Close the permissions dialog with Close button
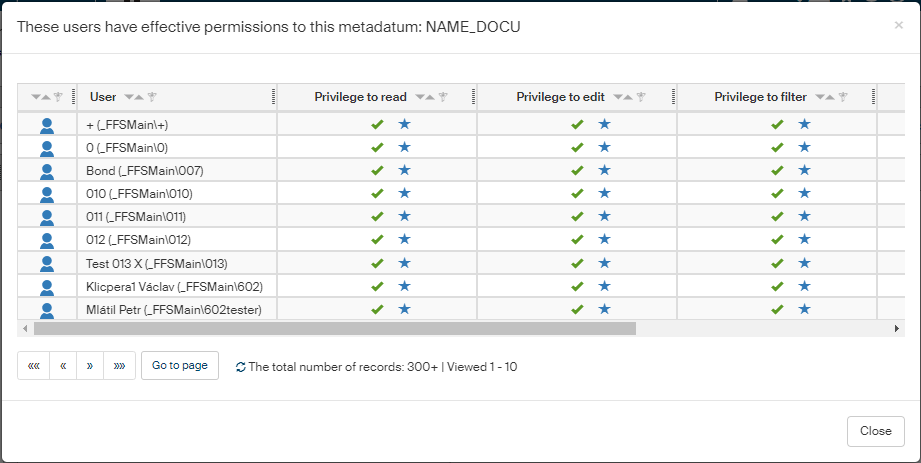The width and height of the screenshot is (921, 463). pyautogui.click(x=875, y=431)
